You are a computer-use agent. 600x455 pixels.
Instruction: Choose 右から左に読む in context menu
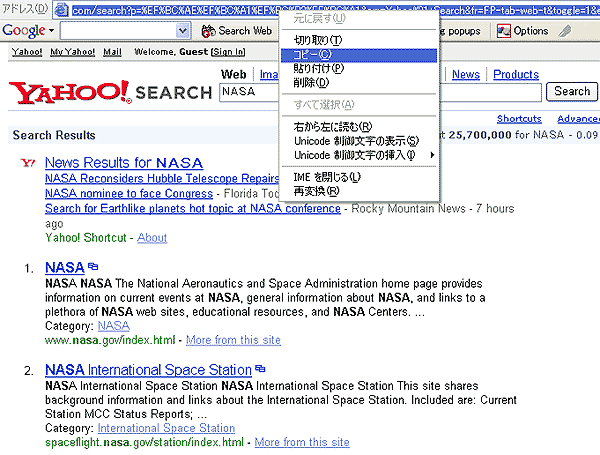(359, 127)
